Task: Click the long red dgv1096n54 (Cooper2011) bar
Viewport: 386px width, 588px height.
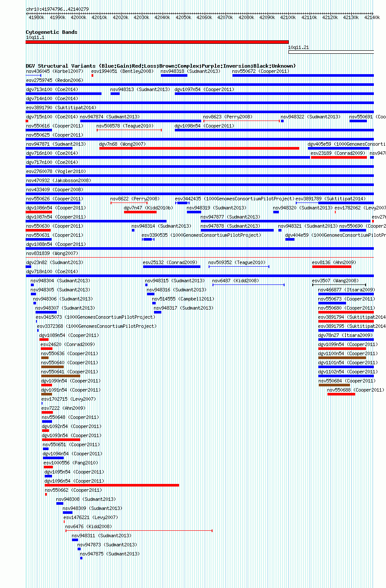Action: [112, 485]
